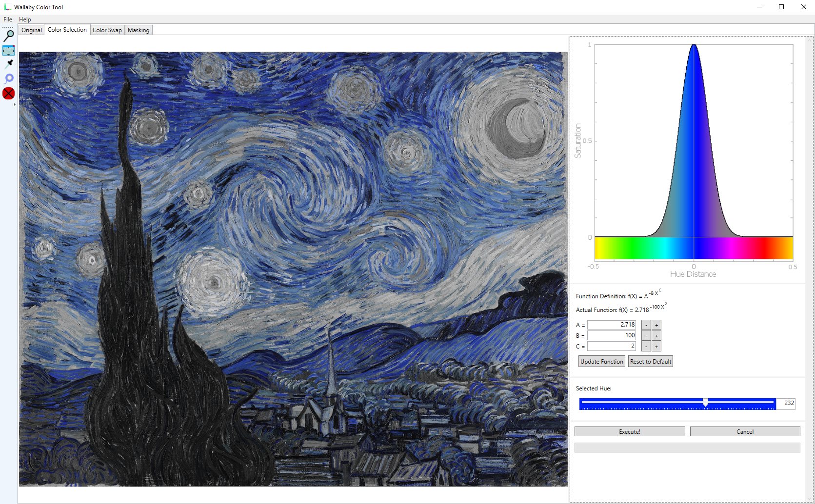Viewport: 815px width, 504px height.
Task: Click the Cancel button
Action: [x=745, y=432]
